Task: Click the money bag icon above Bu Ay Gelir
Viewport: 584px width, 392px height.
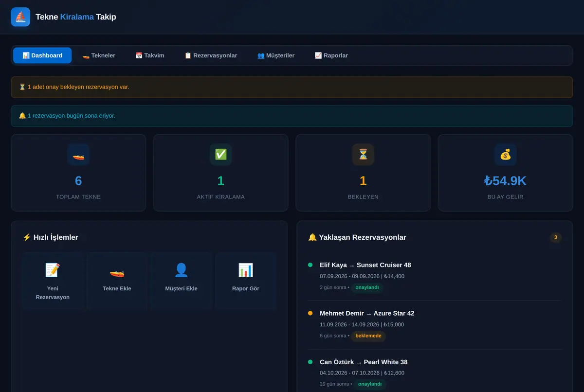Action: (506, 155)
